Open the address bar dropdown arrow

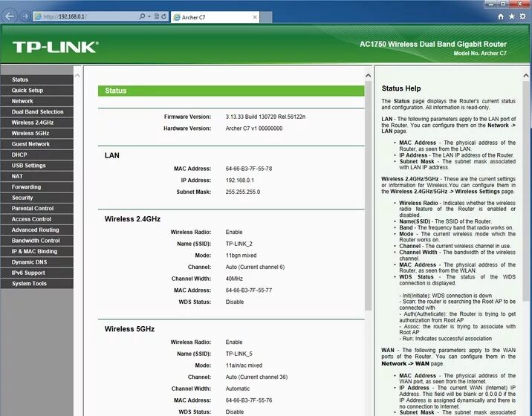tap(149, 16)
